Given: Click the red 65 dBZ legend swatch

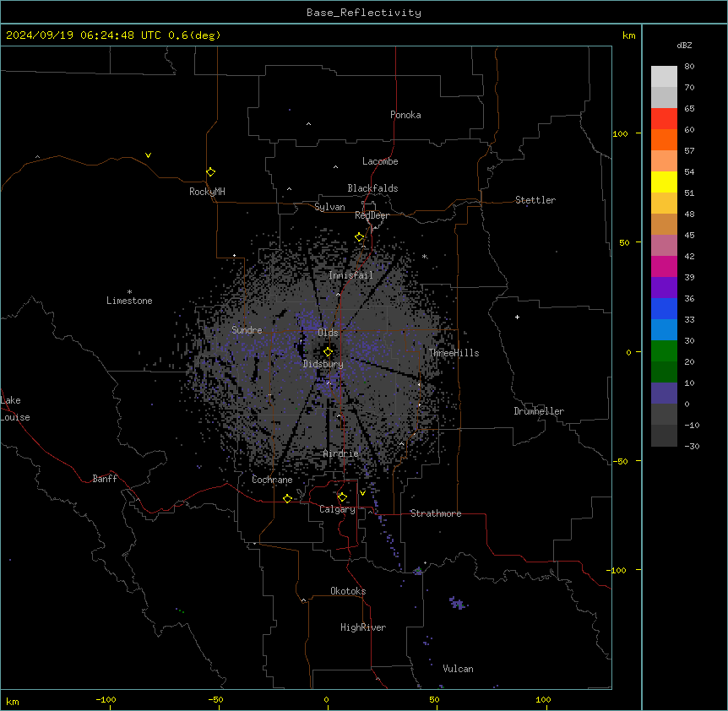Looking at the screenshot, I should tap(664, 118).
